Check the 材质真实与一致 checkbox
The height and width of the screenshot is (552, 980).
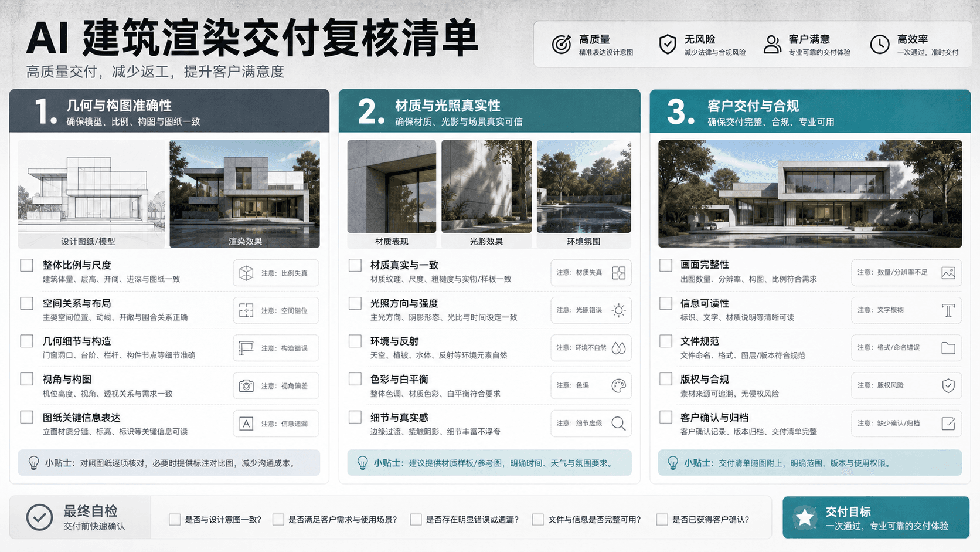(x=355, y=265)
